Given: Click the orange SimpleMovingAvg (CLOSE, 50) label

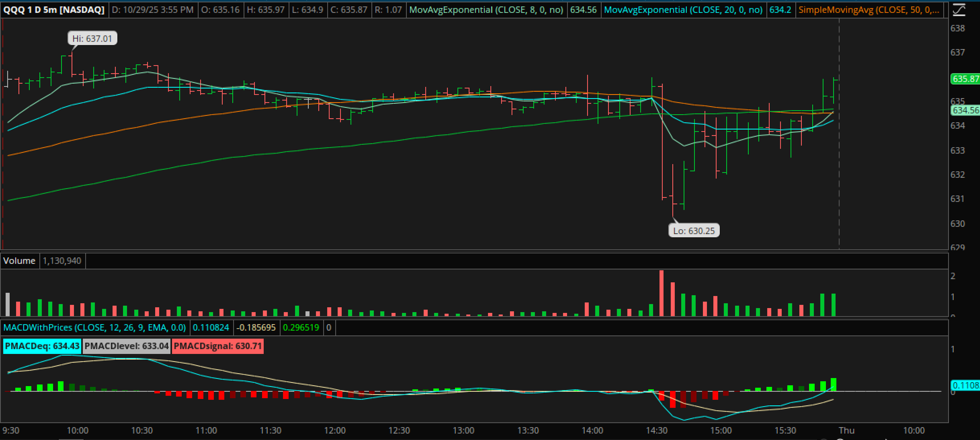Looking at the screenshot, I should pos(869,9).
